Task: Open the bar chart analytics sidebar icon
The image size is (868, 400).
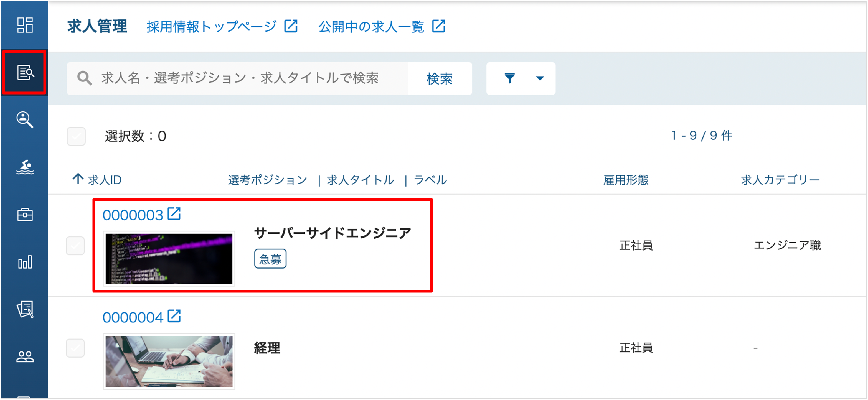Action: [25, 262]
